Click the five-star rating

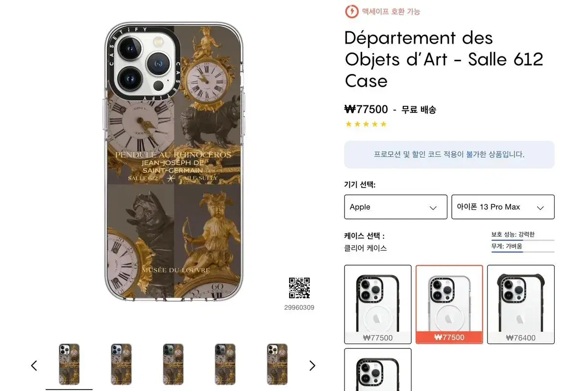366,124
